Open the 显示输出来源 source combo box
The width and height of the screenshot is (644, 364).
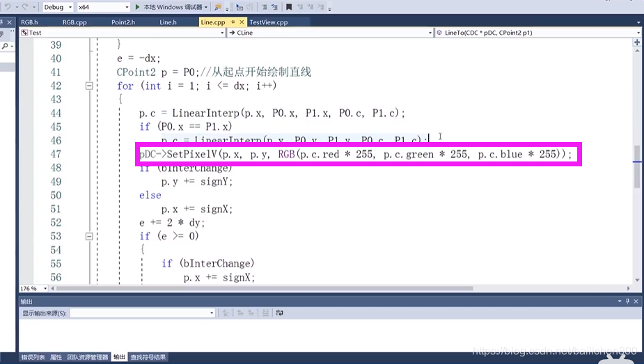143,313
